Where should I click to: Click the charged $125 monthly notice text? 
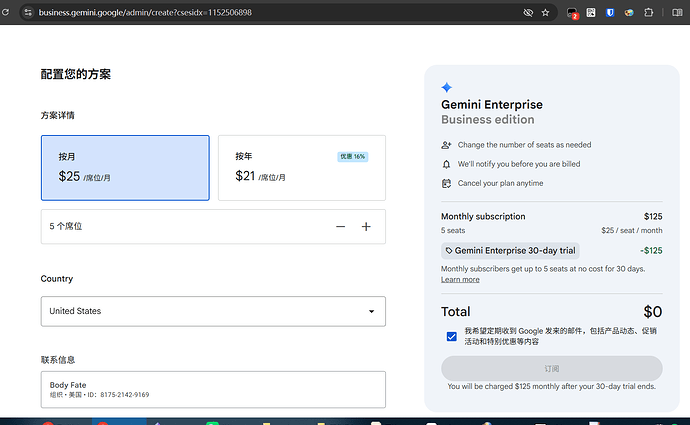point(552,386)
